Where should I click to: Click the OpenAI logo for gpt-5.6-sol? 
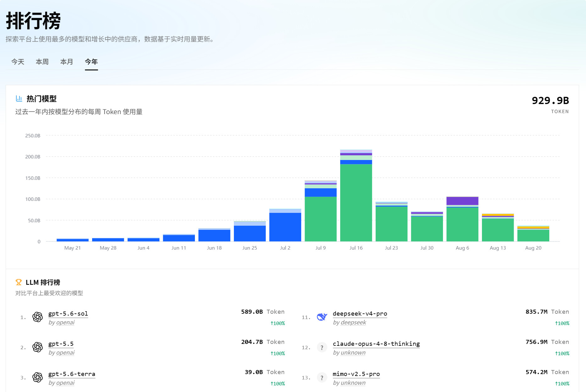38,317
